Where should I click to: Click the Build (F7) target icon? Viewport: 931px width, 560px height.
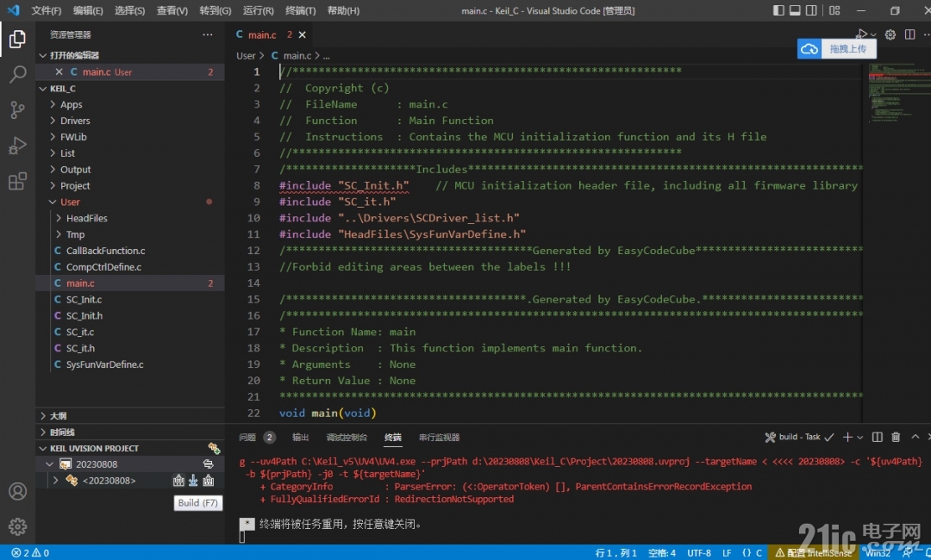[178, 481]
